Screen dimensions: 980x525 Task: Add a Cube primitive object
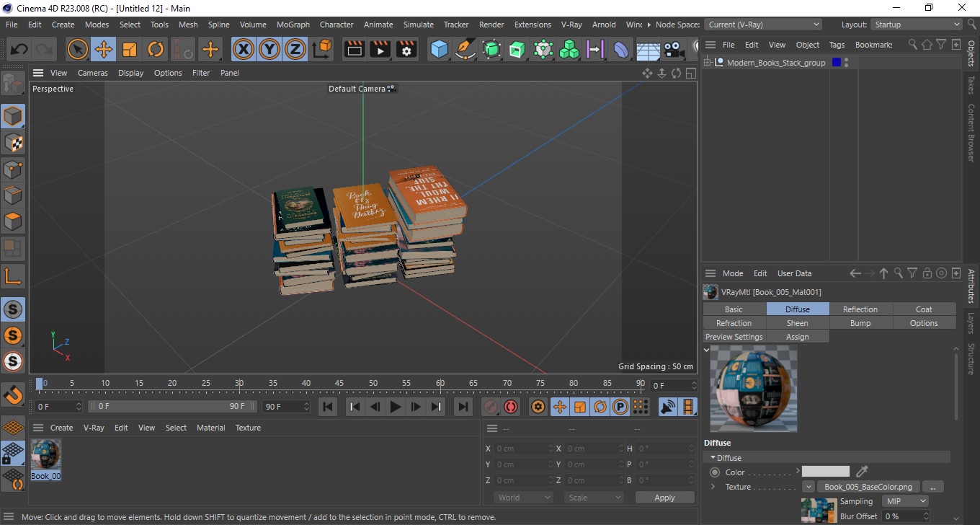coord(439,50)
